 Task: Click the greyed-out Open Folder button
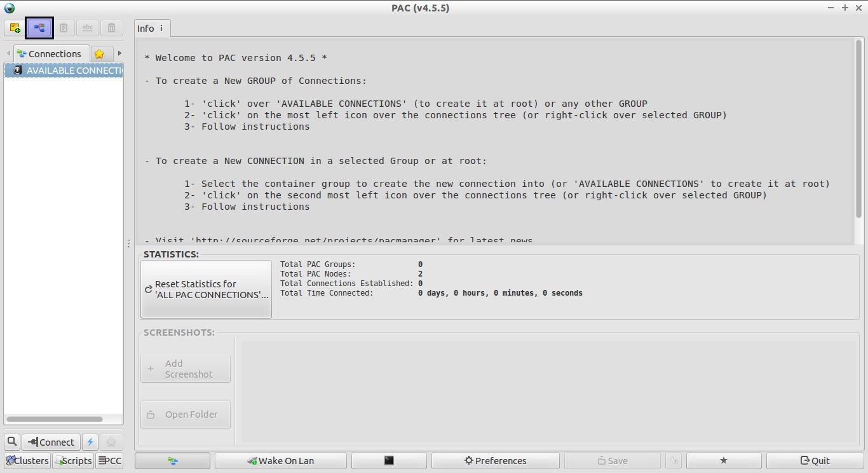coord(186,415)
